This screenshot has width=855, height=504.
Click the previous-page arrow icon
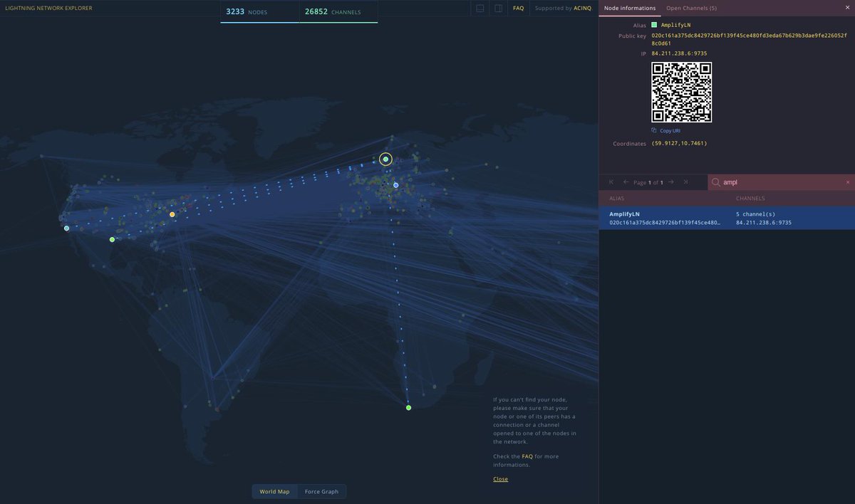click(625, 182)
